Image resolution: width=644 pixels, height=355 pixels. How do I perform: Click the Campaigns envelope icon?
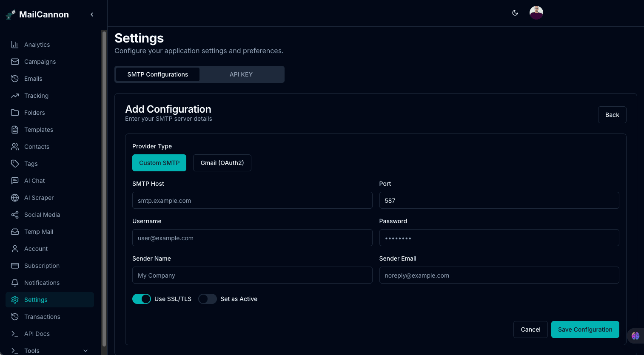(x=15, y=62)
